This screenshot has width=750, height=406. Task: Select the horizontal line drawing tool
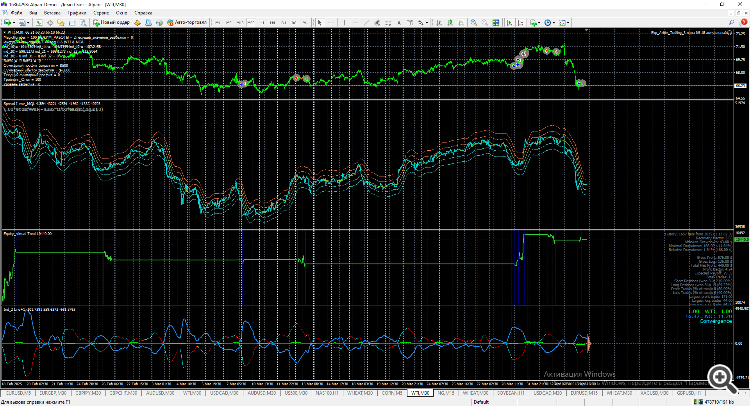pyautogui.click(x=356, y=22)
